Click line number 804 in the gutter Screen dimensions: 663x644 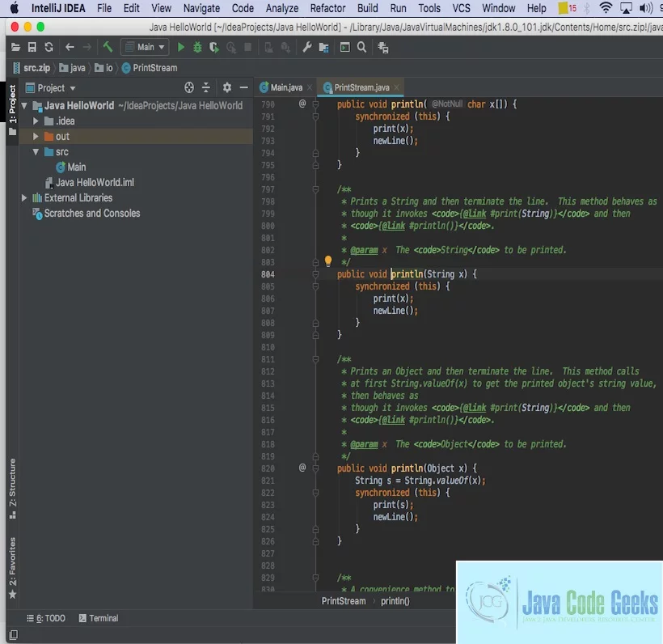tap(268, 274)
